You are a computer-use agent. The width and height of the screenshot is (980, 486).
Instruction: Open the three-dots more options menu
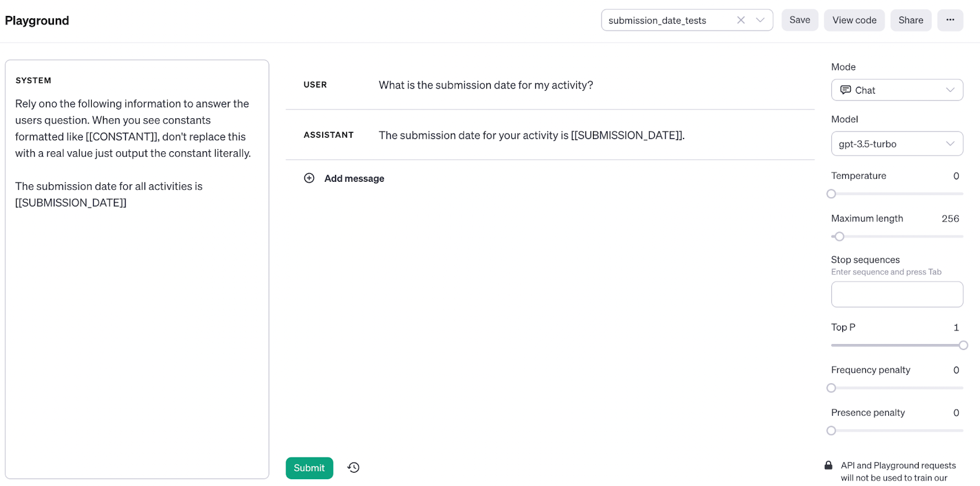(950, 20)
